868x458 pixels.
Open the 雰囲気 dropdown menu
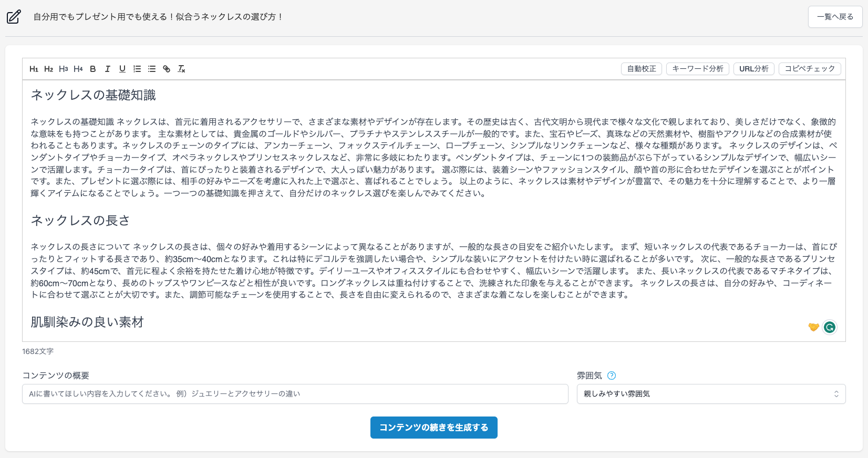pyautogui.click(x=711, y=394)
